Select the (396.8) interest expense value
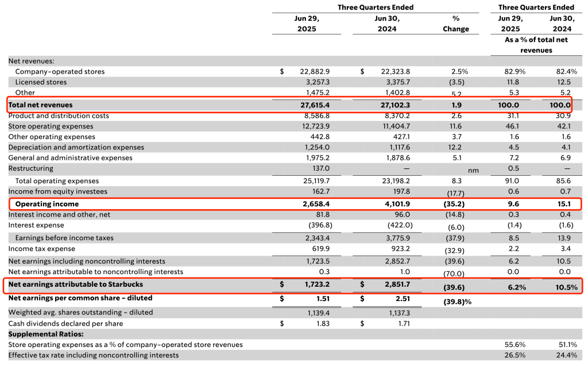This screenshot has width=588, height=366. click(x=320, y=225)
